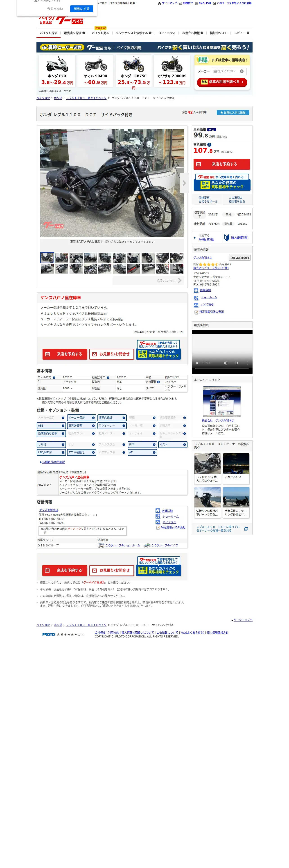Click the Goo Bike logo

(x=61, y=20)
